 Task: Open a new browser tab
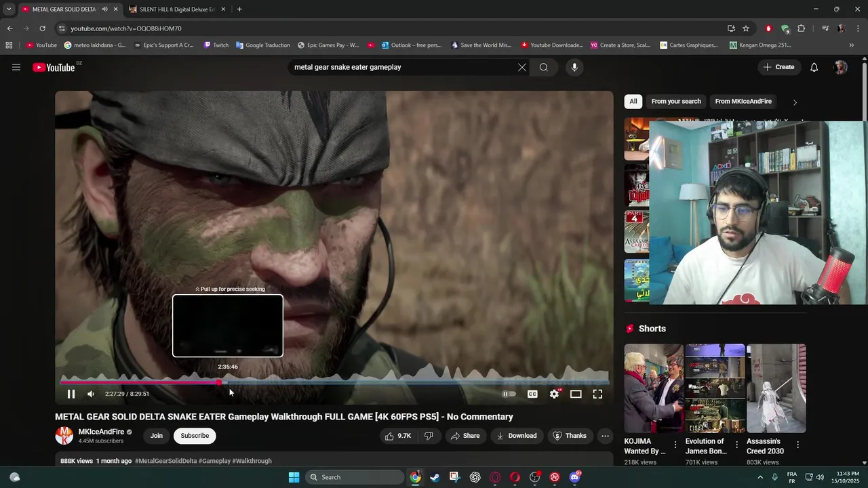(x=239, y=9)
